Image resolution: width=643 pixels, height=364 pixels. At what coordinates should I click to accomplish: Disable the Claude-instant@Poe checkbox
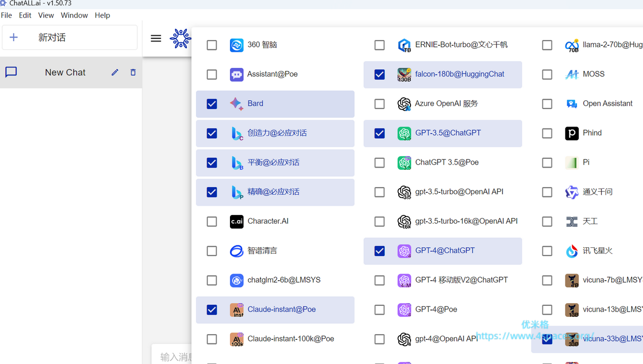pyautogui.click(x=212, y=310)
